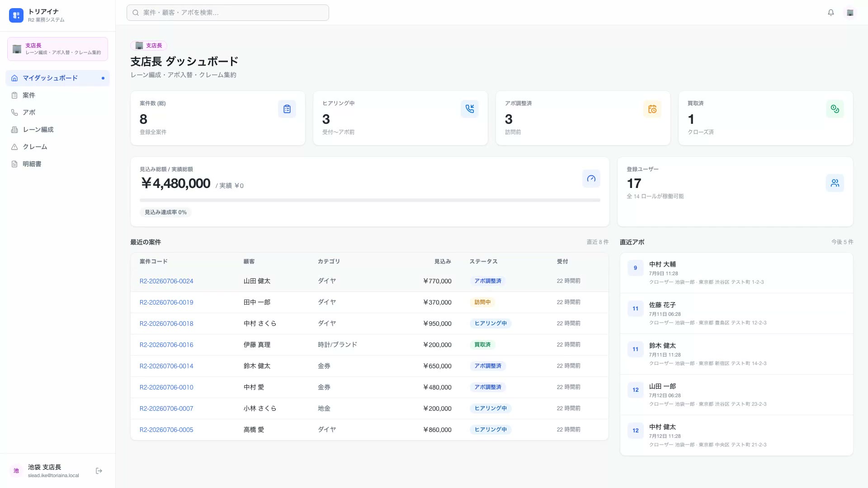Screen dimensions: 868x488
Task: Click 地金 category in 小林 さくら row
Action: coord(324,408)
